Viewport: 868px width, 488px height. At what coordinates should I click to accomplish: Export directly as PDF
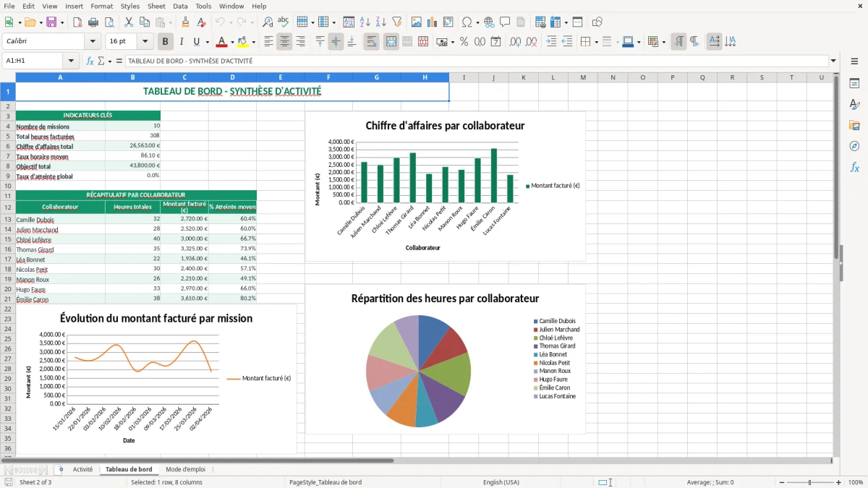(x=77, y=22)
